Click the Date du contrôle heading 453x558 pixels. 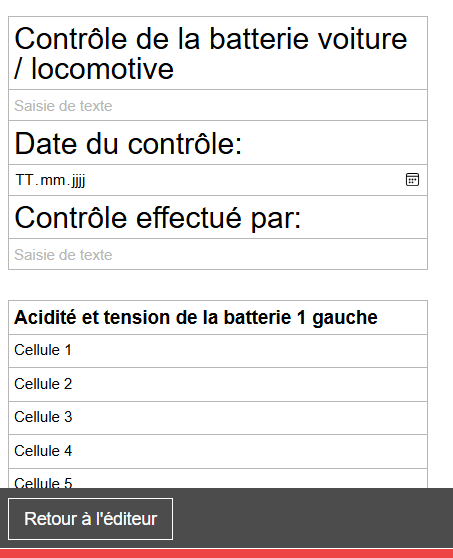point(128,143)
